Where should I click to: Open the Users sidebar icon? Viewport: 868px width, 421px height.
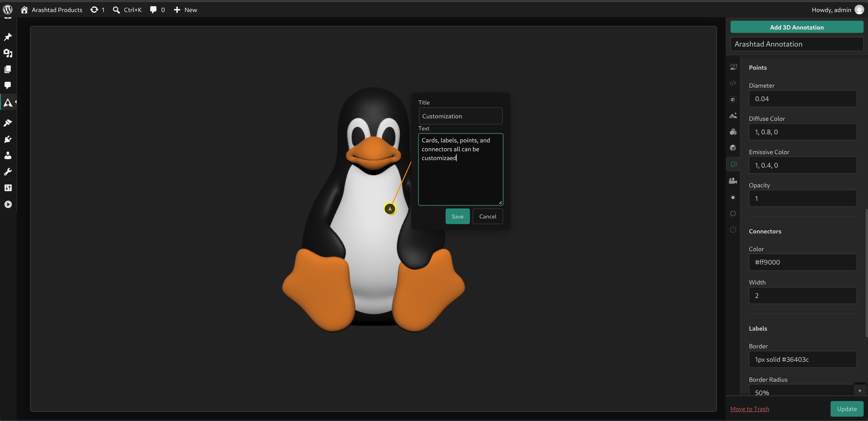click(8, 155)
